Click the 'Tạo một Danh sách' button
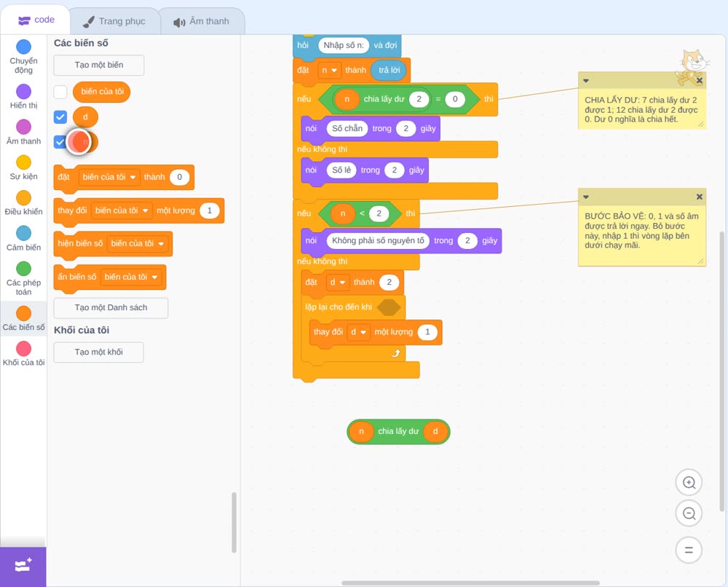Viewport: 728px width, 587px height. tap(111, 307)
